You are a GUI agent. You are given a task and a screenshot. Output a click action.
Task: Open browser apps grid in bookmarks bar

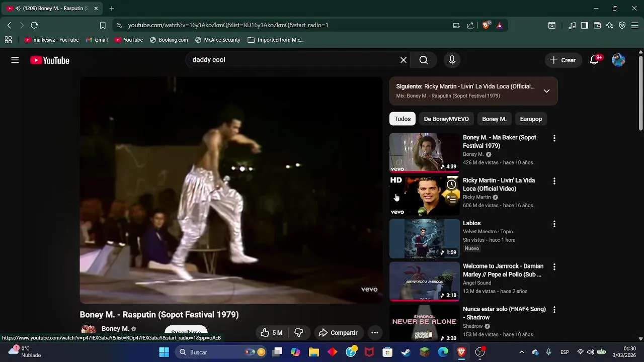[9, 40]
